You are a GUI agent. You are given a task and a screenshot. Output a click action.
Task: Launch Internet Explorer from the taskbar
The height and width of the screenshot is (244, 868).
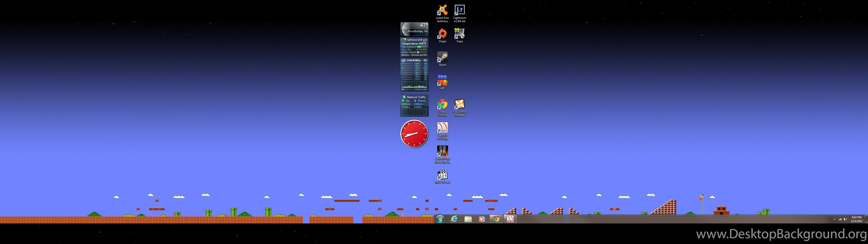click(454, 219)
